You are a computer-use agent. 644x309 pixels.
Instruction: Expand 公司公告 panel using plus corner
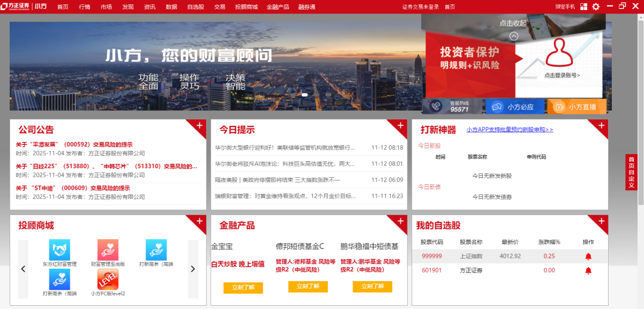[x=199, y=126]
